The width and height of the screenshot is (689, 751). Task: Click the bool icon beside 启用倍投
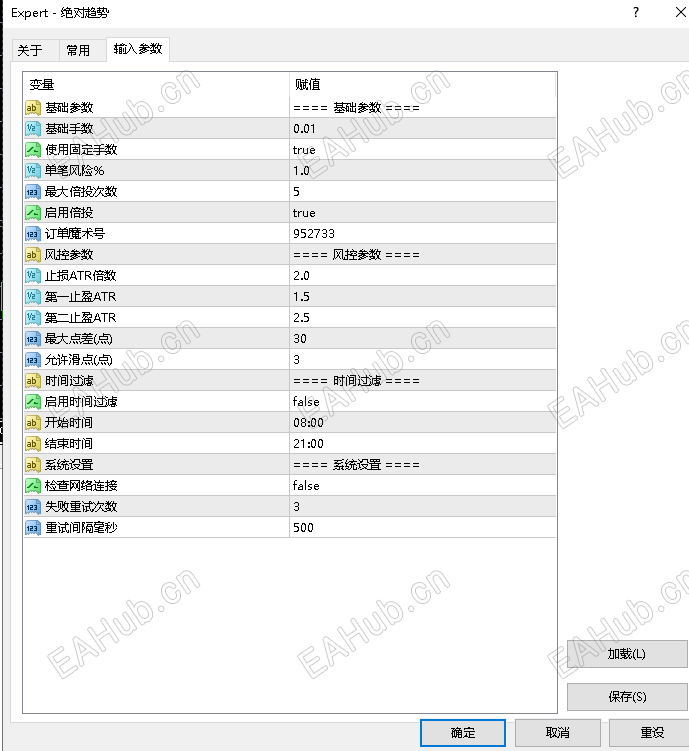tap(33, 213)
